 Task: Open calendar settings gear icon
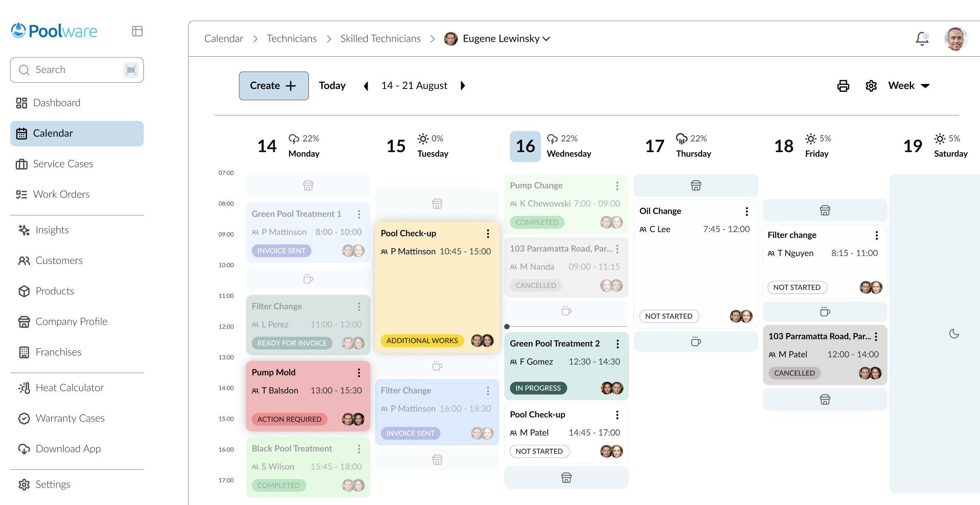(x=871, y=86)
